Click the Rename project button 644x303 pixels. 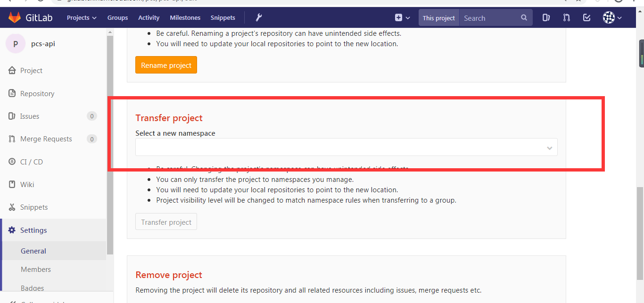click(x=166, y=65)
